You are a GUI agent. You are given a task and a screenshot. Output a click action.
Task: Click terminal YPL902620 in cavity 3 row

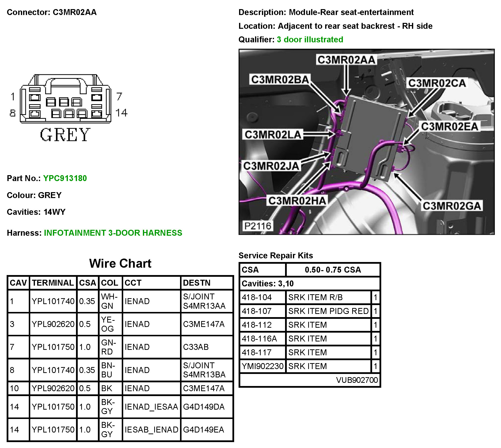pyautogui.click(x=53, y=324)
